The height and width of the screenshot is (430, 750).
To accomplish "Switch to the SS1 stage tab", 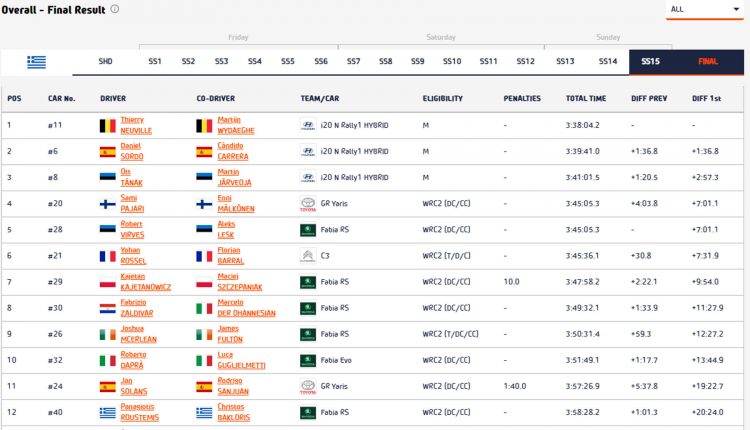I will click(x=154, y=61).
